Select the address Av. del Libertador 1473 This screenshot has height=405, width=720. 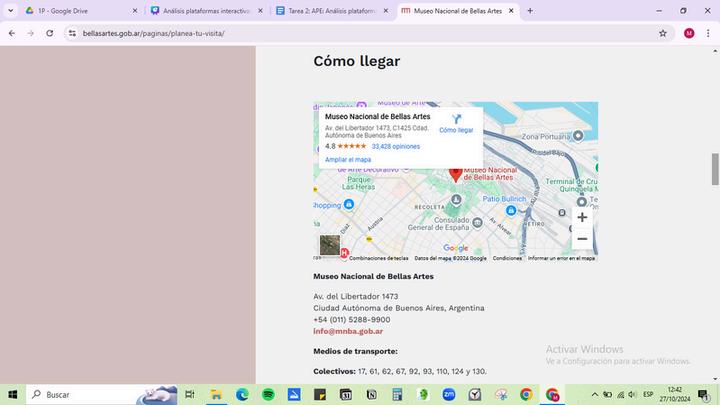(x=355, y=297)
